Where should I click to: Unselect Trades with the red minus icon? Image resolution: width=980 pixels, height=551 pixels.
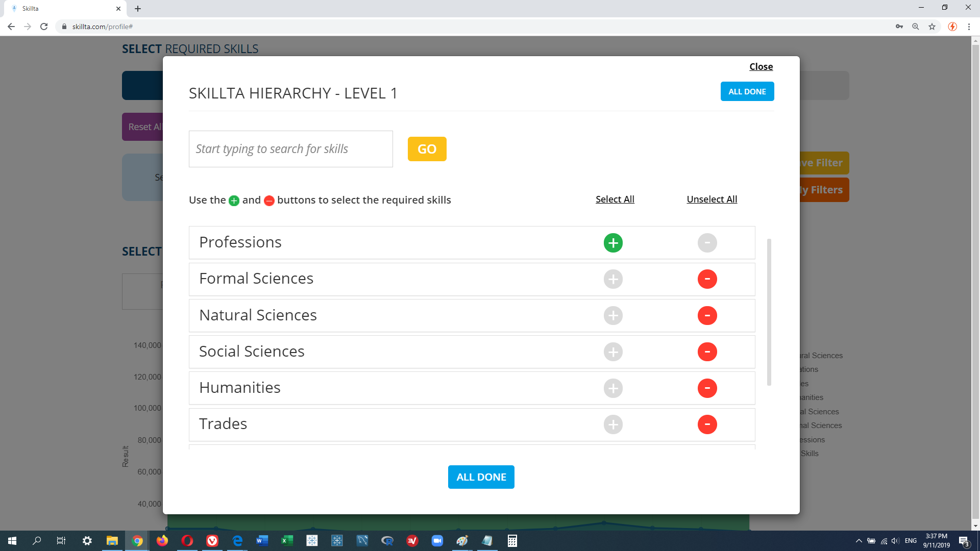pos(707,424)
